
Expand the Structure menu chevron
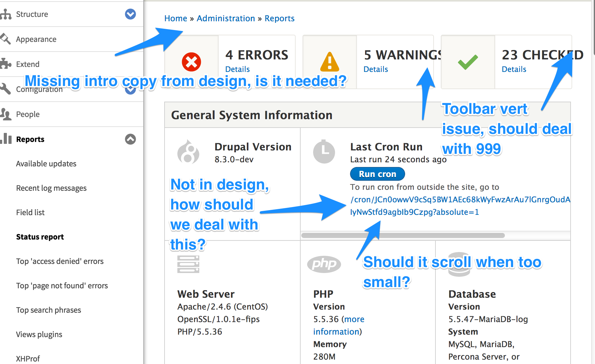[x=130, y=14]
